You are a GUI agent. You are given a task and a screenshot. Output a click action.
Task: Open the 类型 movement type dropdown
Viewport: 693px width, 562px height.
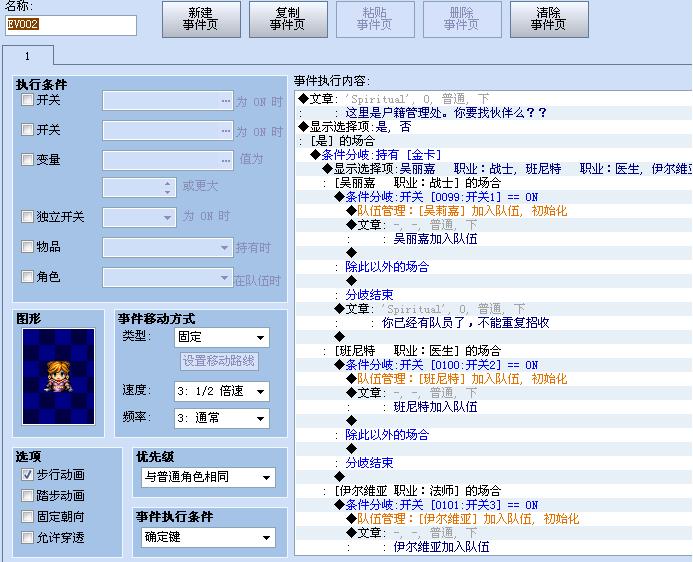(221, 338)
